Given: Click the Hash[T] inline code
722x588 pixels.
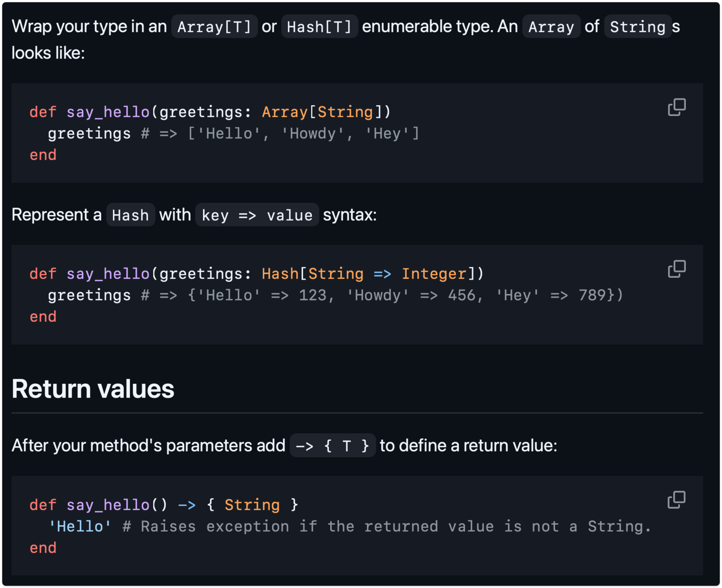Looking at the screenshot, I should 319,27.
